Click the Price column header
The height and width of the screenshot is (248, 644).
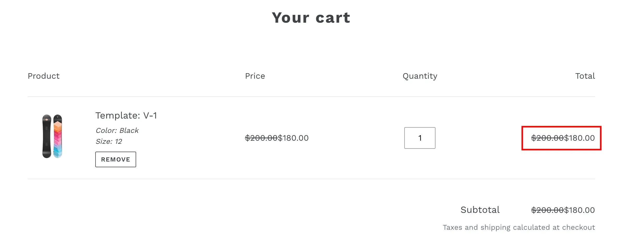click(255, 76)
